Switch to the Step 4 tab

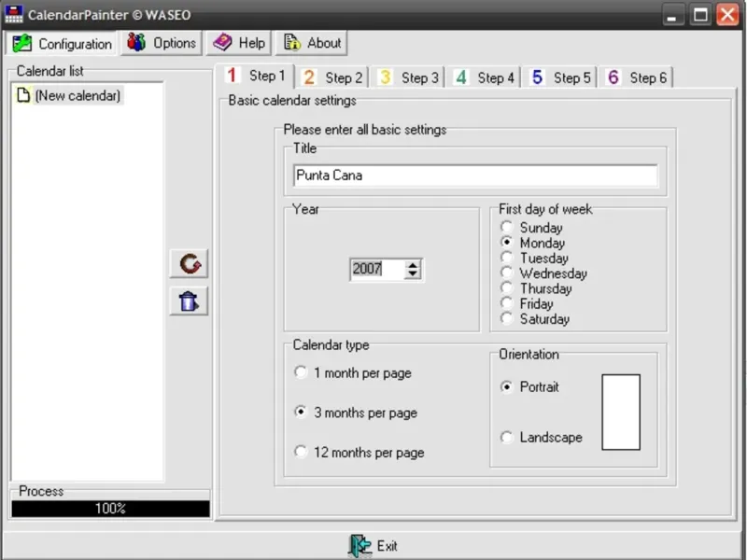484,77
